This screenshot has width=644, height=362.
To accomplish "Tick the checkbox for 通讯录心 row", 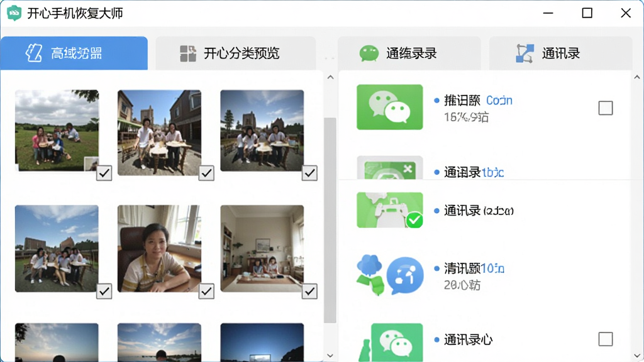I will [x=606, y=339].
